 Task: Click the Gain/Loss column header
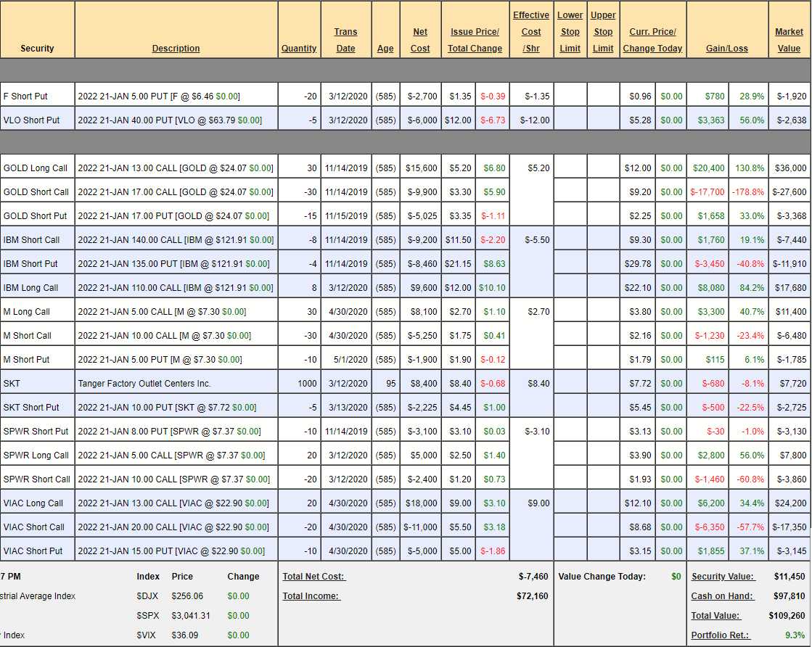(726, 49)
